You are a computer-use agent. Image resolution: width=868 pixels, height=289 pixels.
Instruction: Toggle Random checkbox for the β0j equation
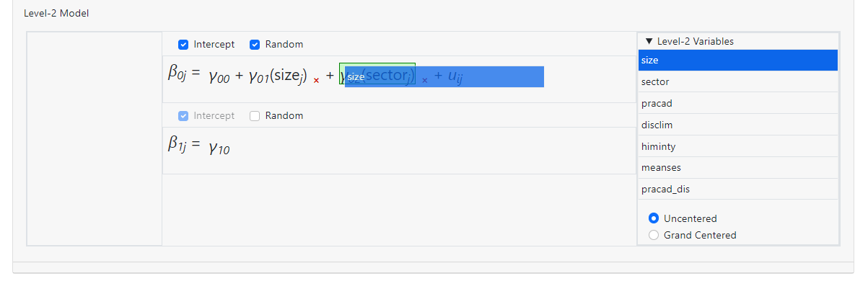click(255, 45)
